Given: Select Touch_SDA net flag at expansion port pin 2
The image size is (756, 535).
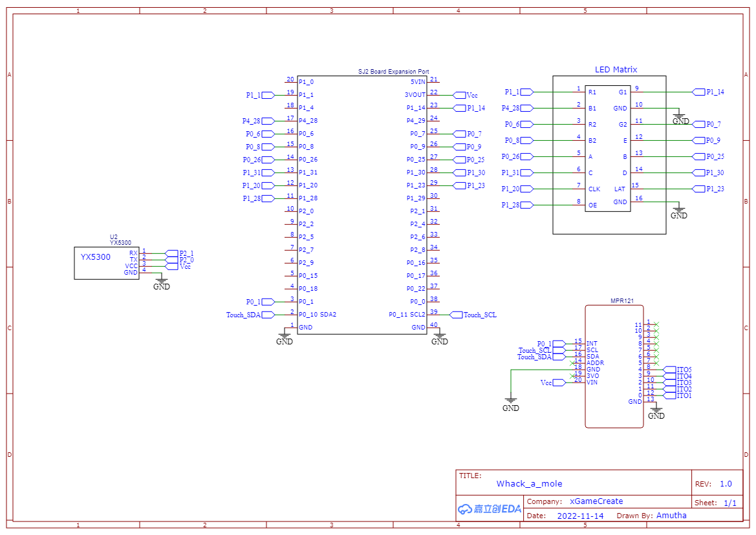Looking at the screenshot, I should point(250,315).
